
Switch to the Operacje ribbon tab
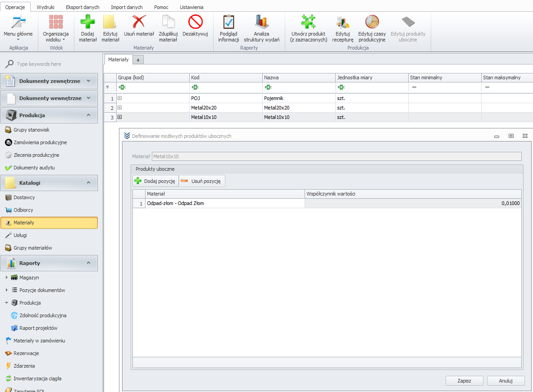tap(15, 7)
